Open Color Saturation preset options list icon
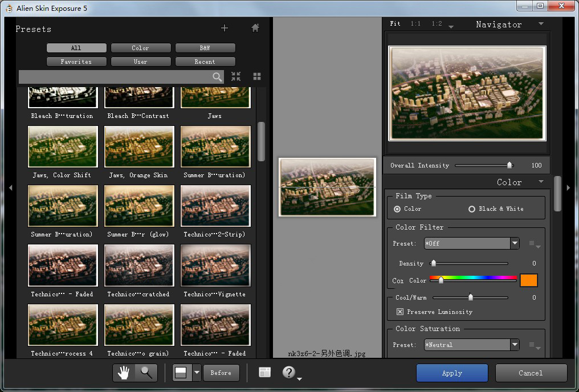Image resolution: width=579 pixels, height=392 pixels. pyautogui.click(x=535, y=345)
